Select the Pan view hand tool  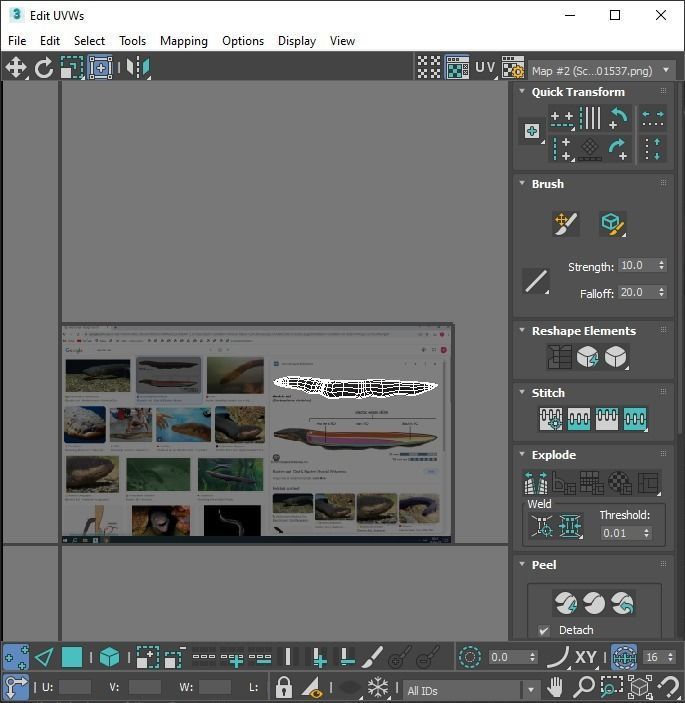coord(555,686)
